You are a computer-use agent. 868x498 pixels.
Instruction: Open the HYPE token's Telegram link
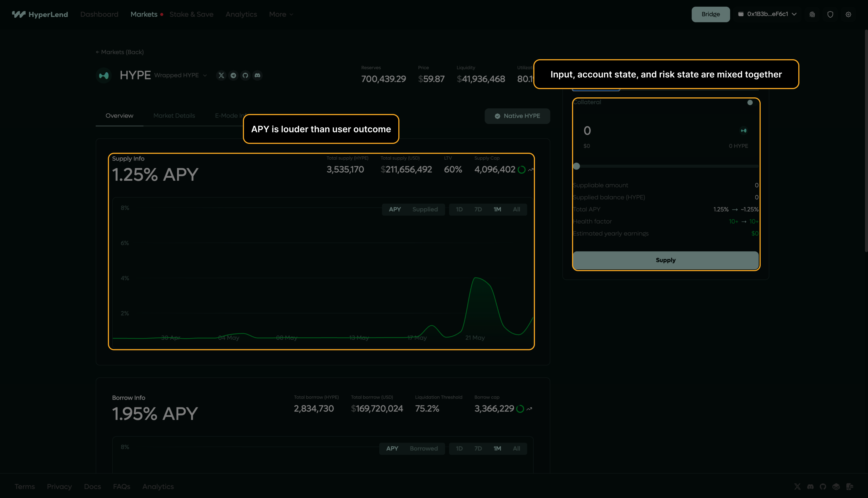point(233,75)
